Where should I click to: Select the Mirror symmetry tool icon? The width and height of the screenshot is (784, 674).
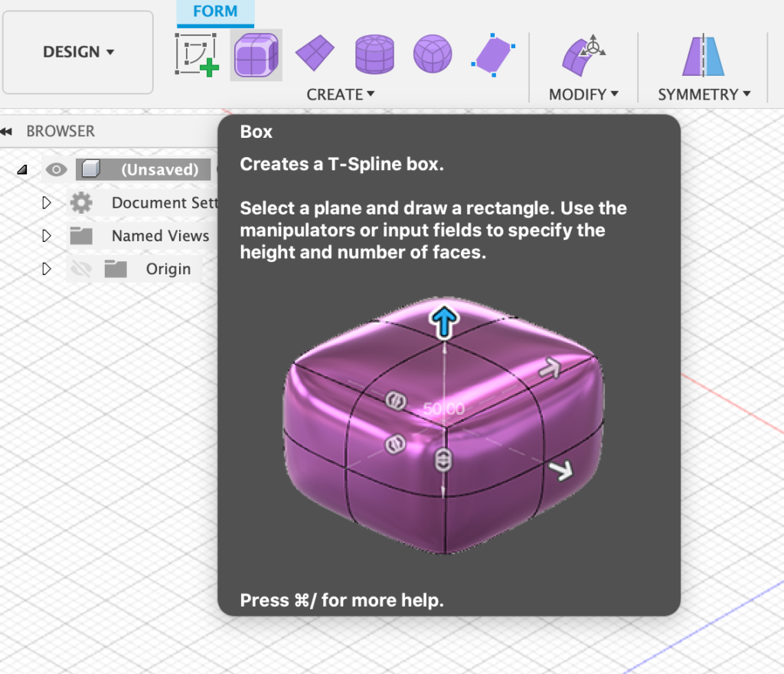tap(703, 55)
